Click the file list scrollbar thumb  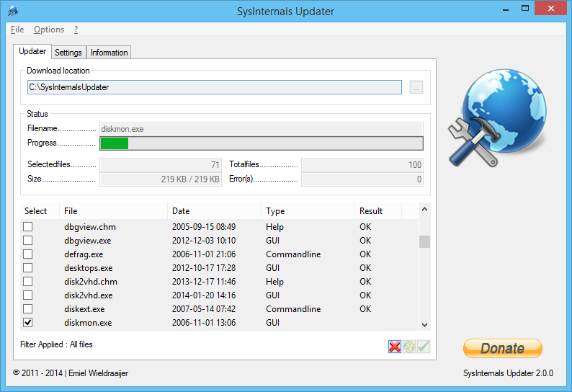424,241
